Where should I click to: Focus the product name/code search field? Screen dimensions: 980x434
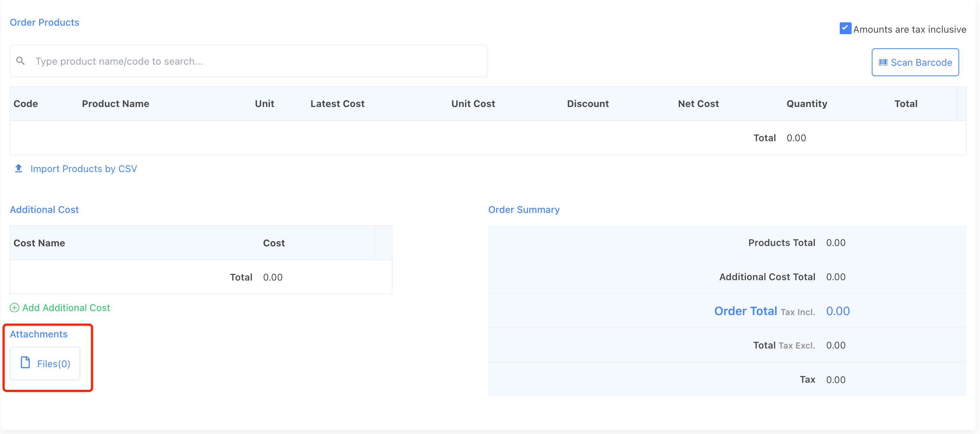click(259, 61)
